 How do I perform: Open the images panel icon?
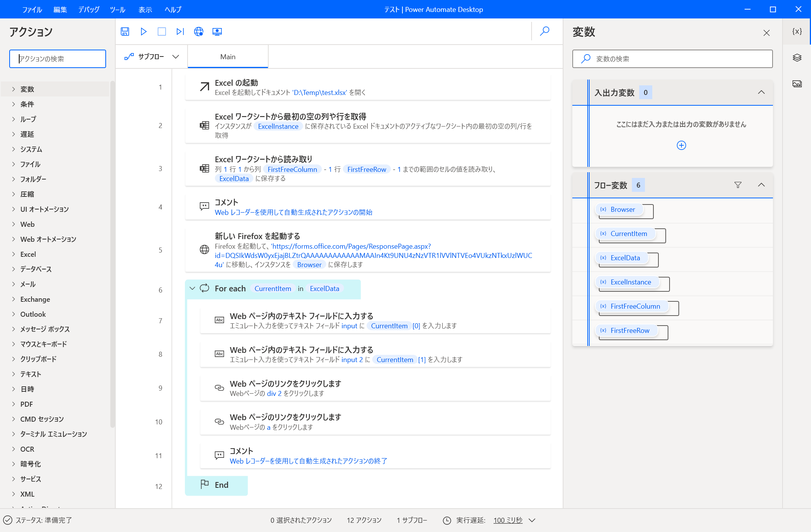[x=797, y=84]
